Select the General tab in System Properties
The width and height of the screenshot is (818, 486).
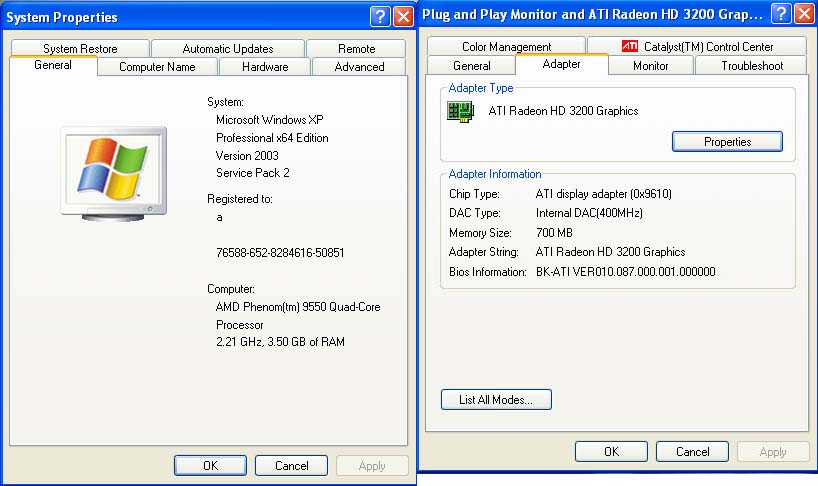click(53, 65)
